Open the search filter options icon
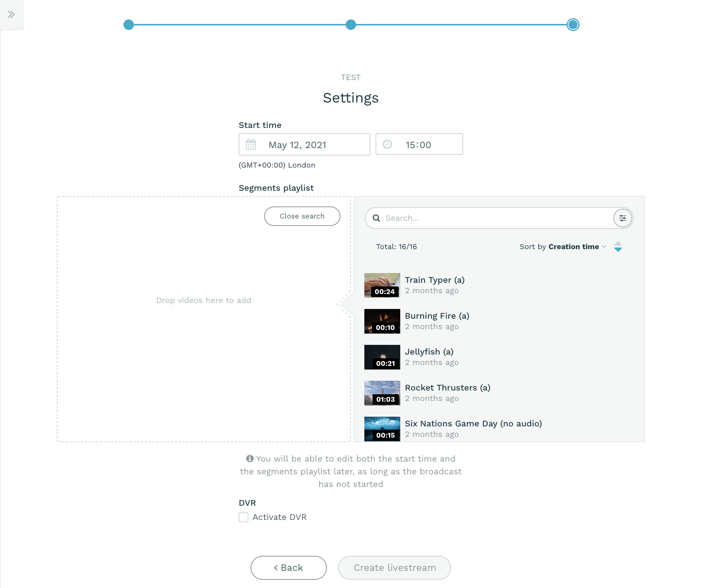The image size is (701, 588). point(622,218)
